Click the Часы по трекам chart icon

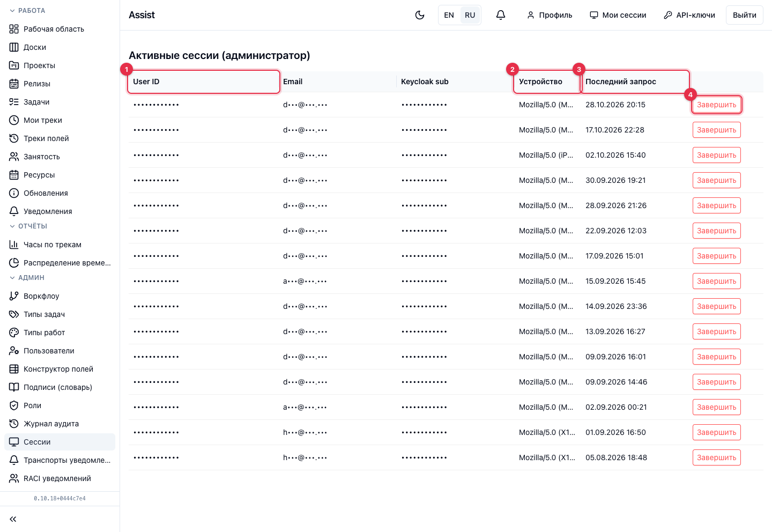tap(14, 245)
